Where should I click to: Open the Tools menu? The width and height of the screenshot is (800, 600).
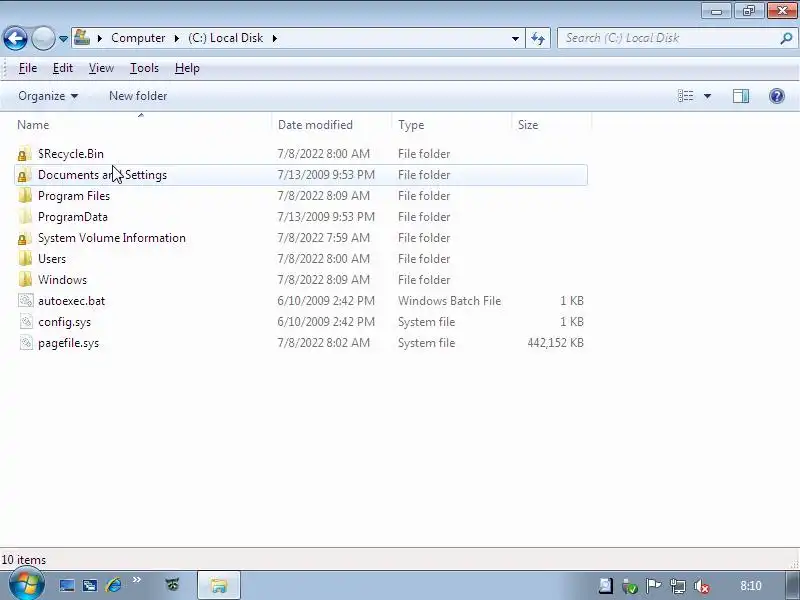tap(144, 68)
